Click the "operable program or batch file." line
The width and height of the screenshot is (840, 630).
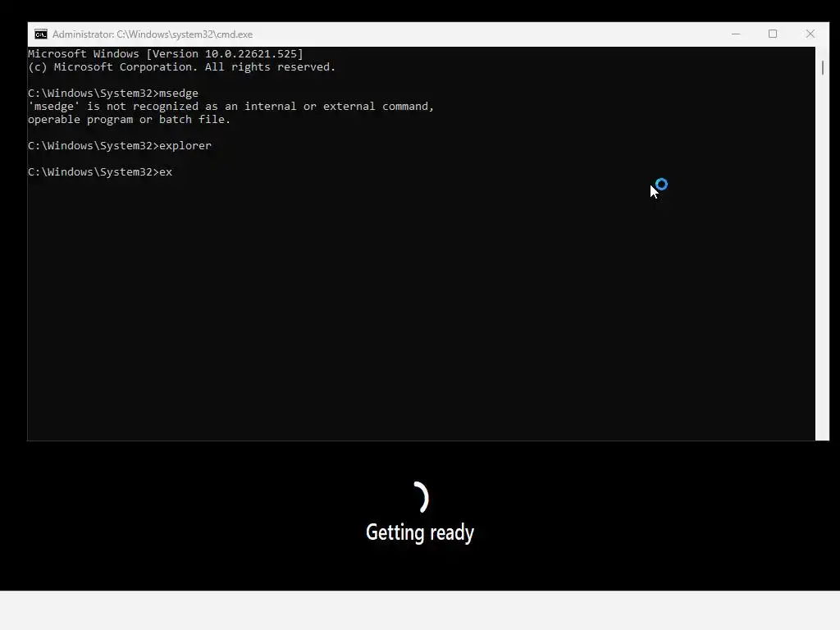point(129,120)
